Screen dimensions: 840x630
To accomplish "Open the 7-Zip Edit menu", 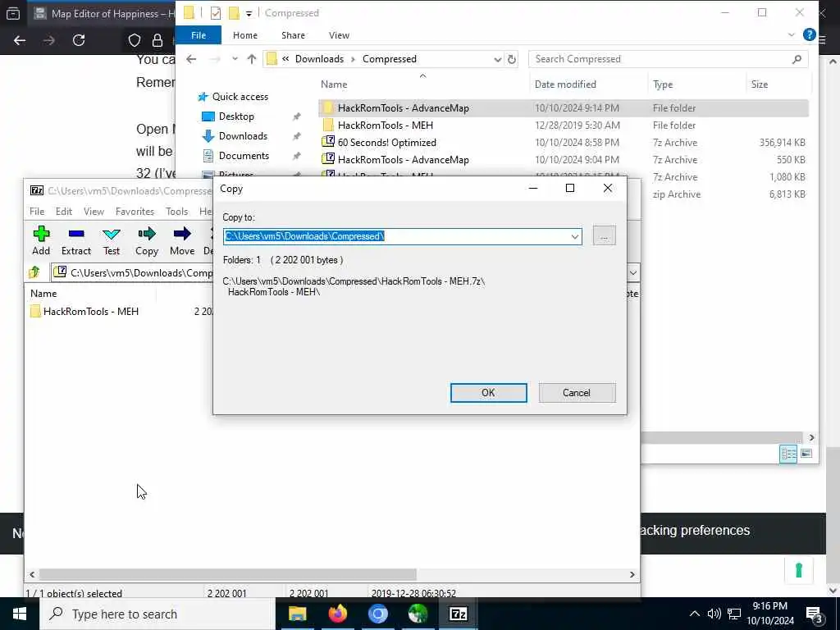I will click(x=64, y=211).
